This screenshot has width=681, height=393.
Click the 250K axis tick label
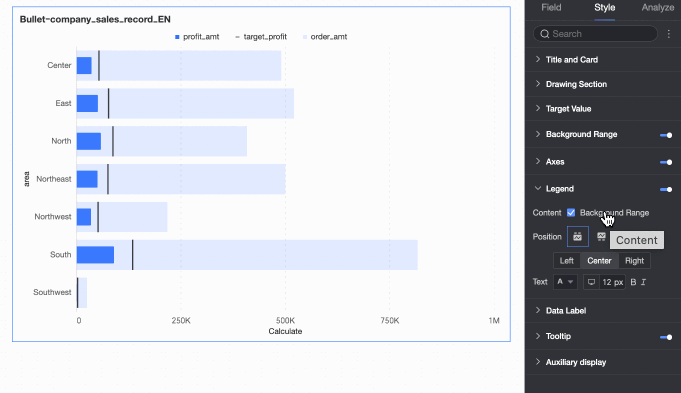[181, 320]
